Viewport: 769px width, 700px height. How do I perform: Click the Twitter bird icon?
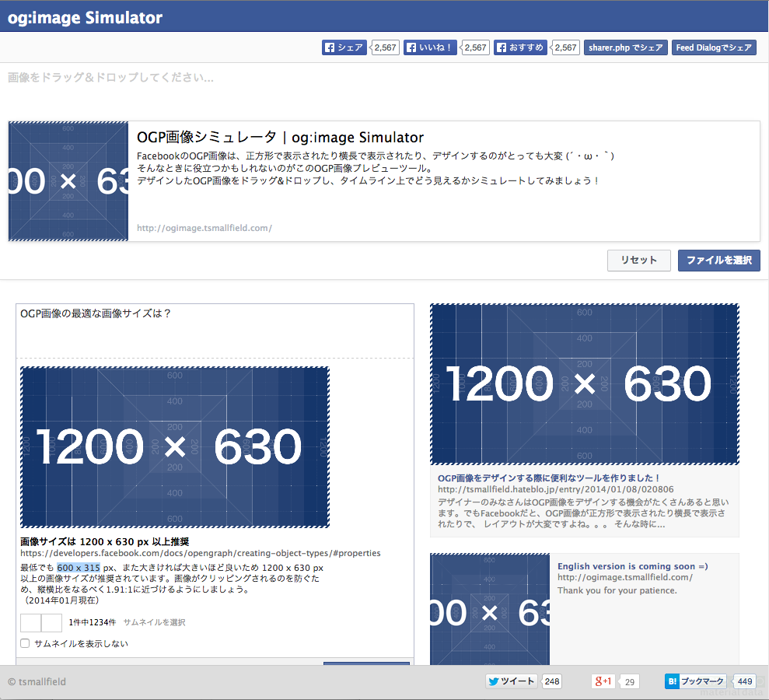coord(494,681)
